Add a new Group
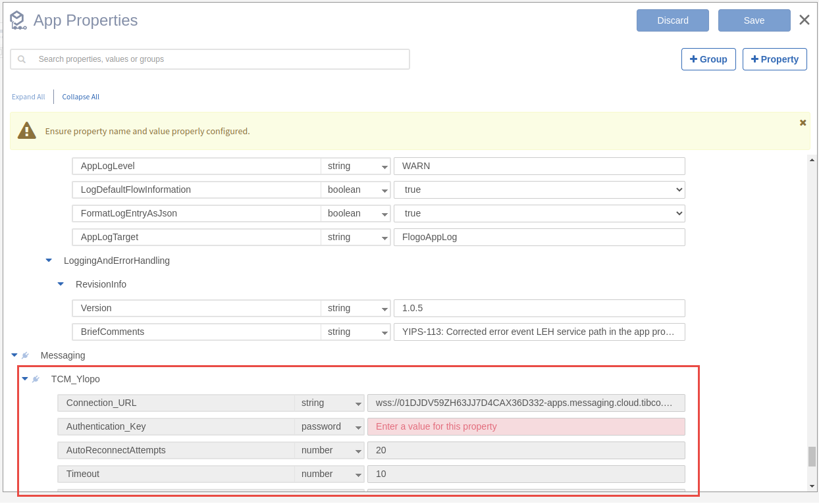The image size is (819, 504). (x=708, y=59)
